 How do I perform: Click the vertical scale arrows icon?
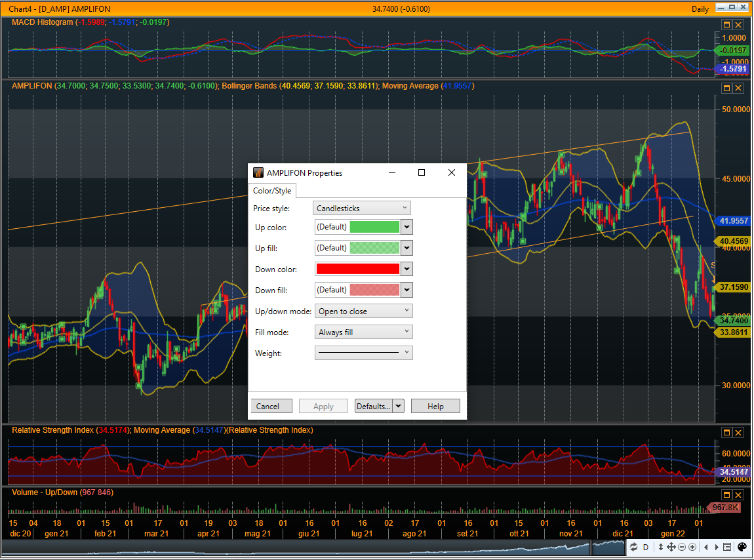661,547
